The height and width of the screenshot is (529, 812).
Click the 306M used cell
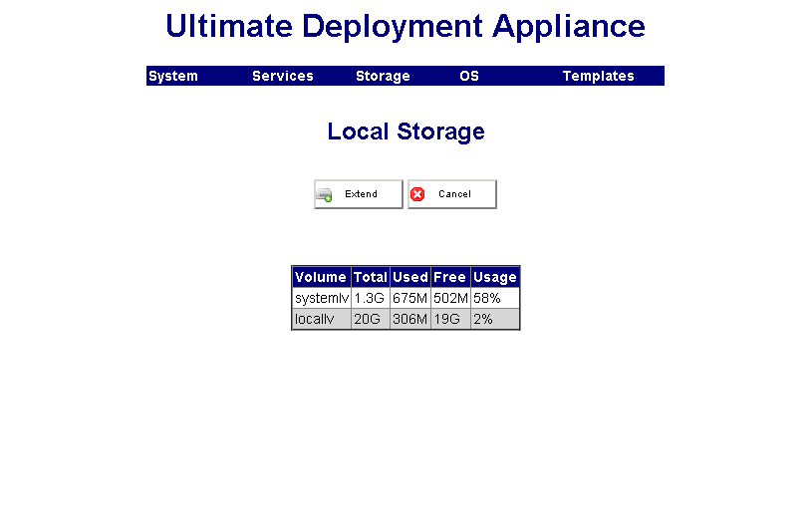[x=410, y=319]
